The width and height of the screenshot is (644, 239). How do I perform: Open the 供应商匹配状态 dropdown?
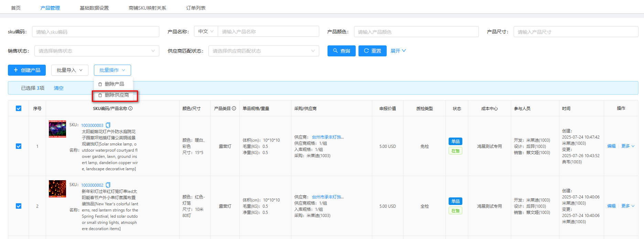click(x=264, y=51)
